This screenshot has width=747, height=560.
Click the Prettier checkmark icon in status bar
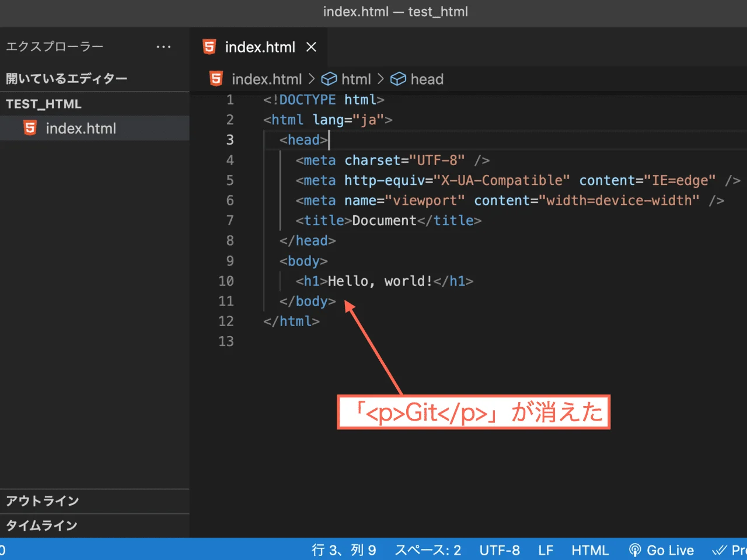click(719, 549)
